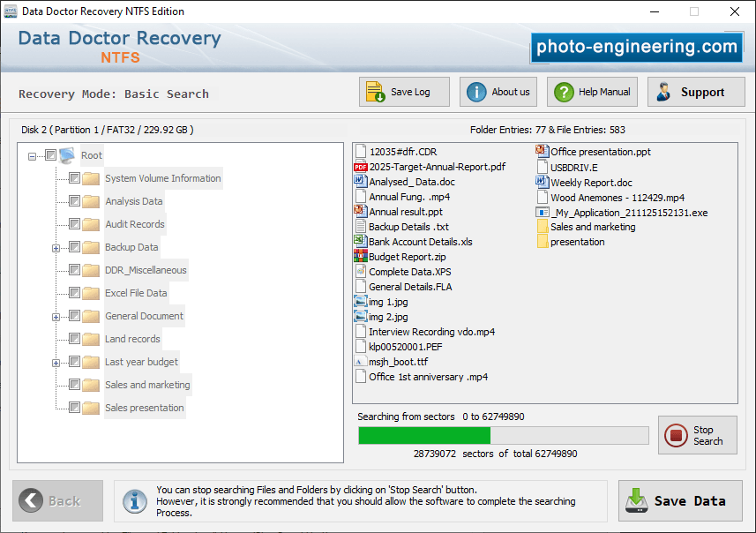Screen dimensions: 756x533
Task: Check the System Volume Information folder checkbox
Action: pos(74,178)
